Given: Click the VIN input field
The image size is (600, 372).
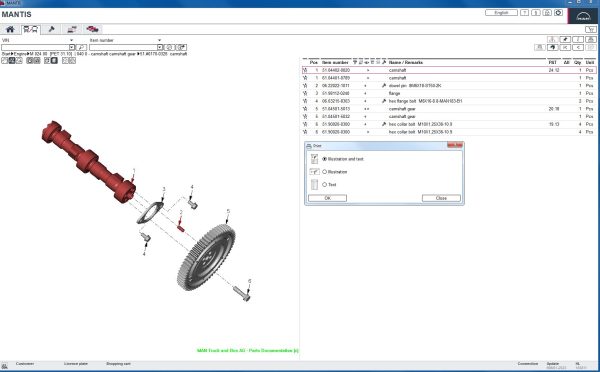Looking at the screenshot, I should [35, 47].
